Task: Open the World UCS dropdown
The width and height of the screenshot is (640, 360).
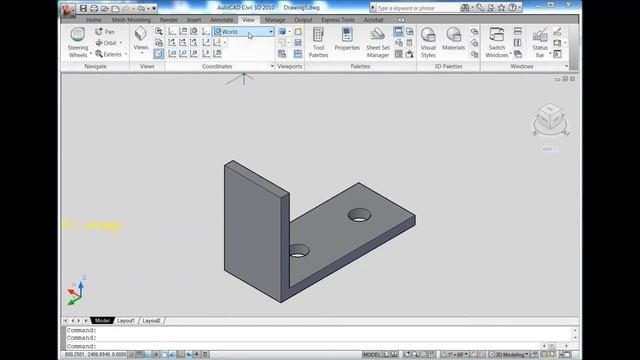Action: pos(243,31)
